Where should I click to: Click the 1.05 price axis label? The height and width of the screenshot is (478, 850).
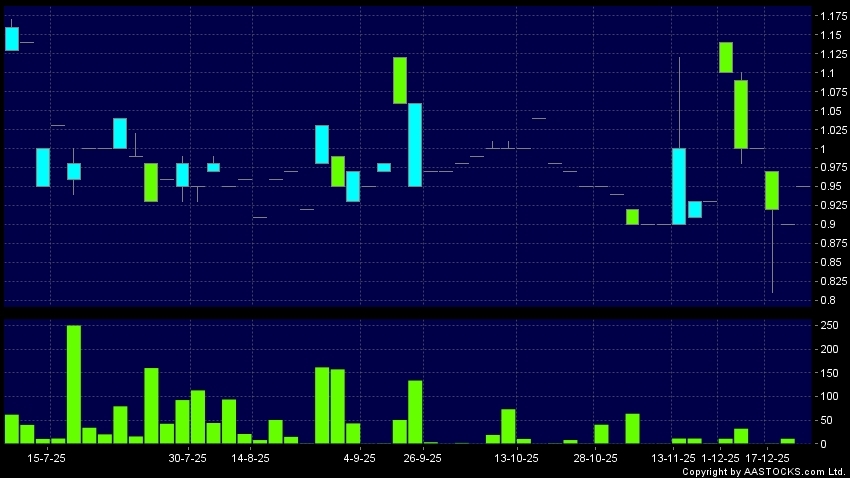(829, 111)
